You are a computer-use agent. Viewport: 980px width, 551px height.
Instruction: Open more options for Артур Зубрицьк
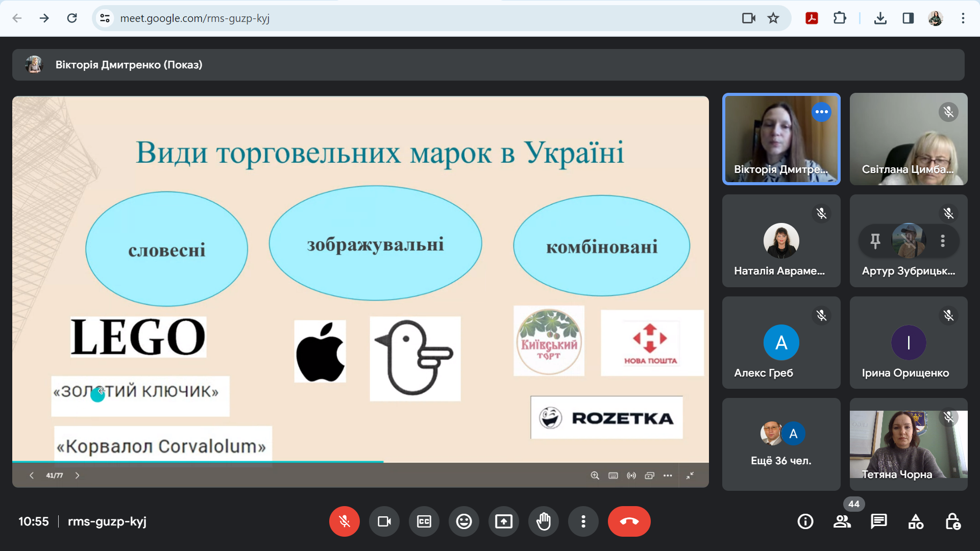coord(943,241)
